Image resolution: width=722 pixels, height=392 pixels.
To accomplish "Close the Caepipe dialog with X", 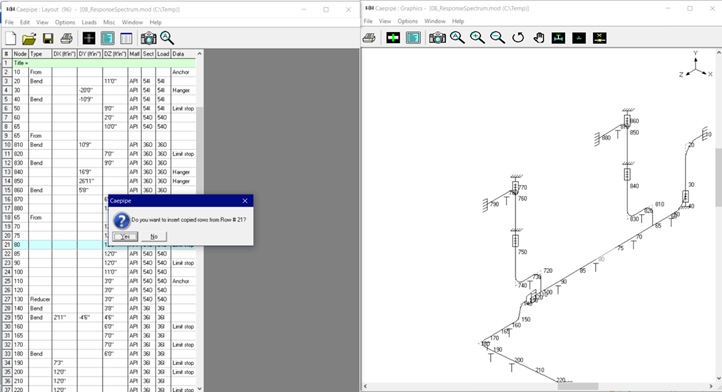I will (245, 201).
